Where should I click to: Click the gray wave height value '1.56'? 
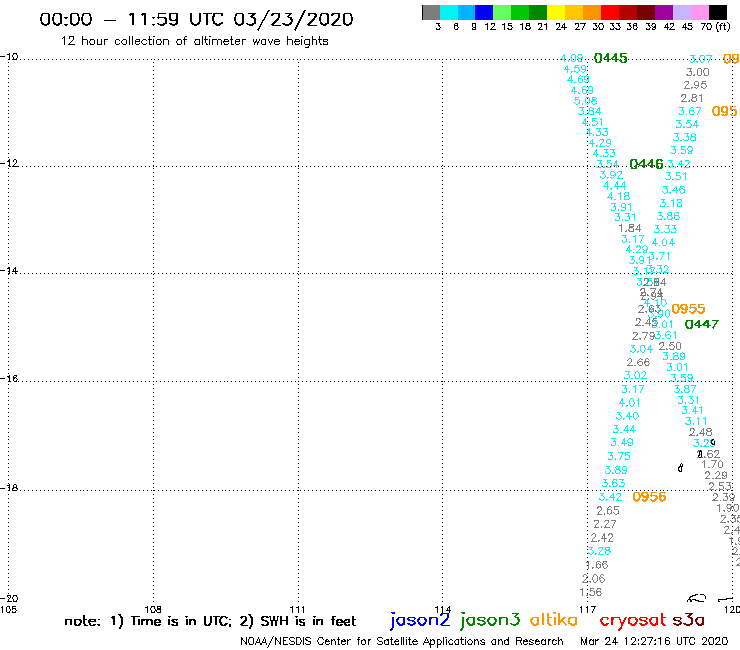(591, 592)
